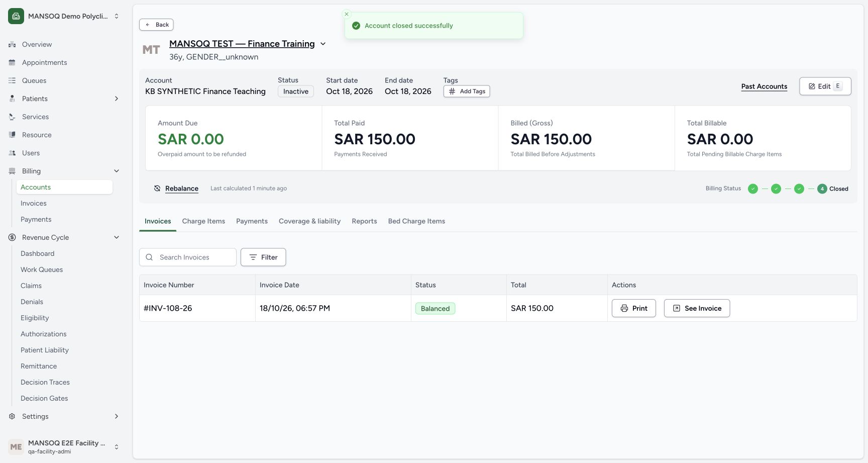Dismiss the success toast with X icon

347,14
